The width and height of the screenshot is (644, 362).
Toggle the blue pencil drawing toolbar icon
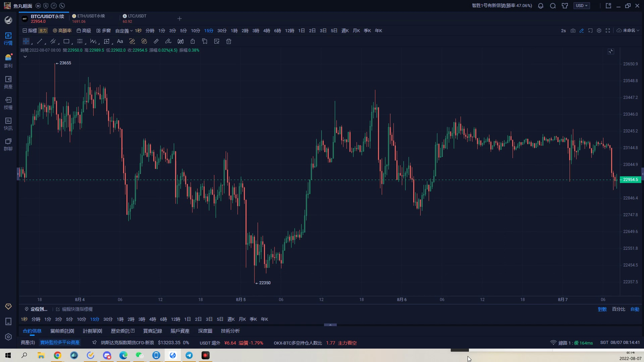point(582,31)
